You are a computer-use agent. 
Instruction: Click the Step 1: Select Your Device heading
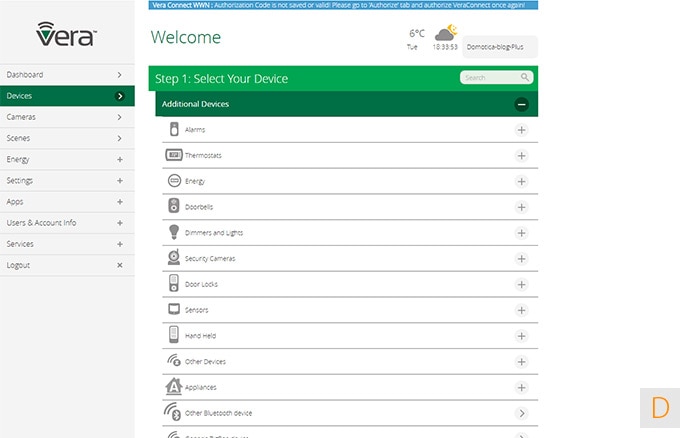pos(221,78)
